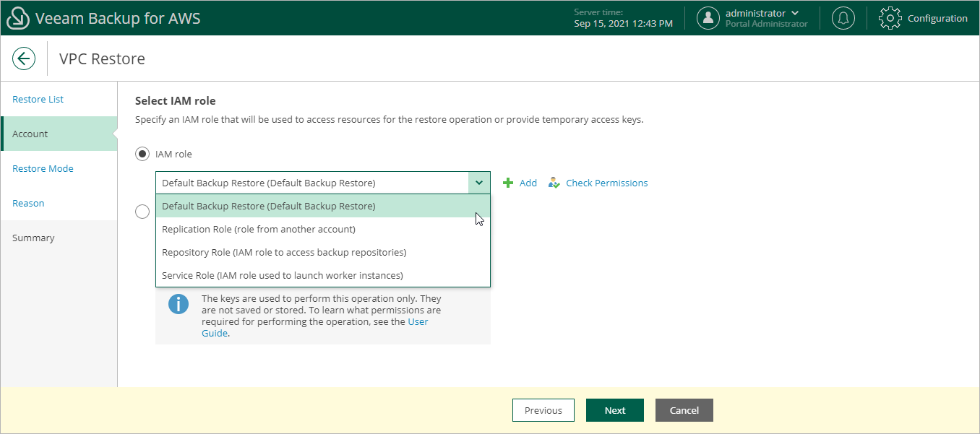Click the back arrow near VPC Restore
The height and width of the screenshot is (434, 980).
(x=24, y=58)
